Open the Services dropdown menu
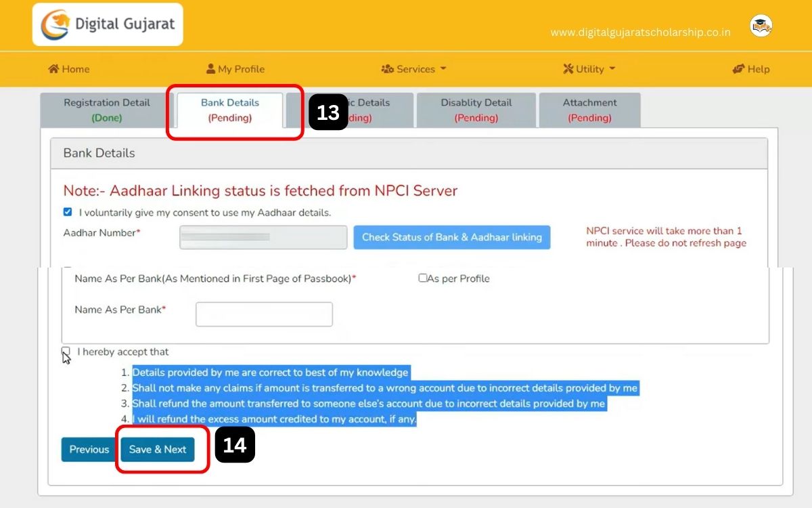The image size is (812, 508). click(413, 68)
